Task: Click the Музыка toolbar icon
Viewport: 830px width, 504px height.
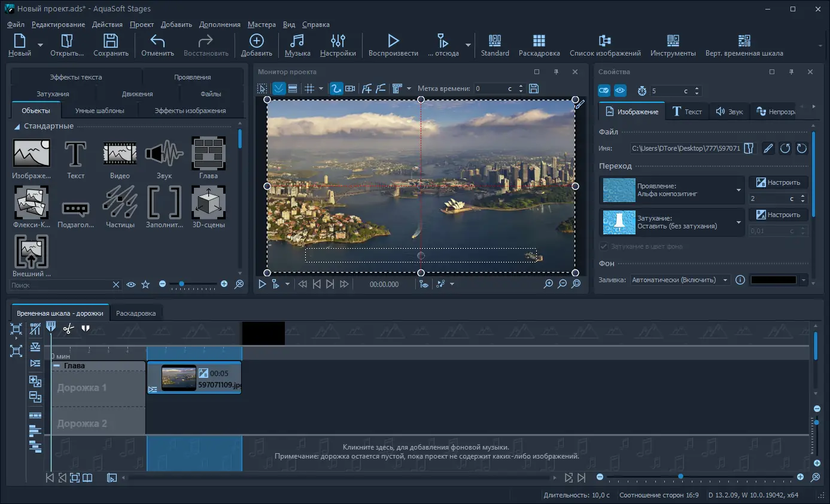Action: coord(297,45)
